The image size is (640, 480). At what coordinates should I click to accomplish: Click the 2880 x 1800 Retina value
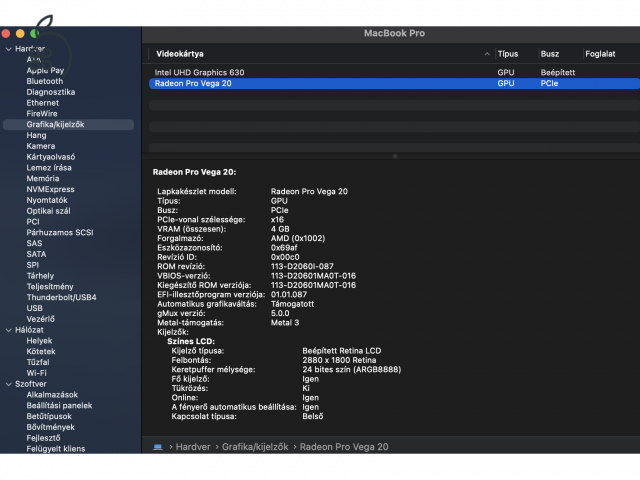339,360
